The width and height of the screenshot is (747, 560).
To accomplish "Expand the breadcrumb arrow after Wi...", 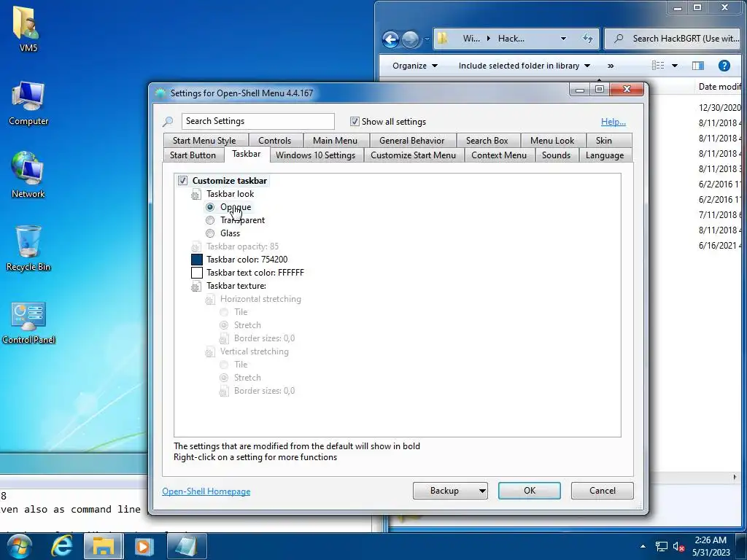I will (x=488, y=38).
